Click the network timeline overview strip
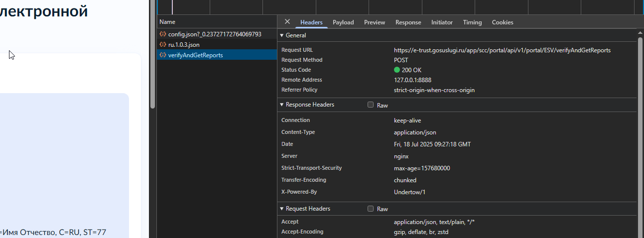 point(400,7)
